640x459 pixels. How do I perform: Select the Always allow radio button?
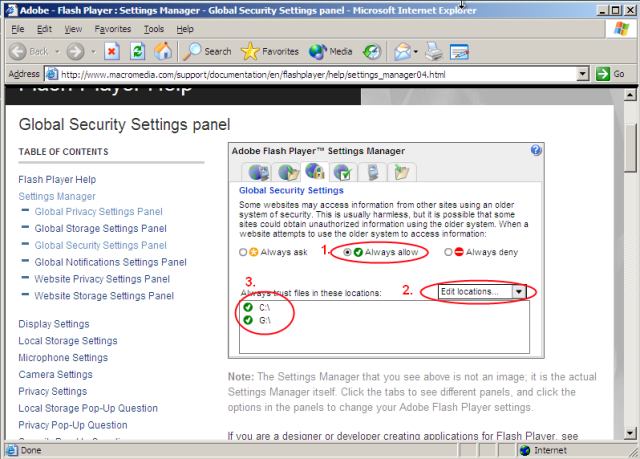347,252
